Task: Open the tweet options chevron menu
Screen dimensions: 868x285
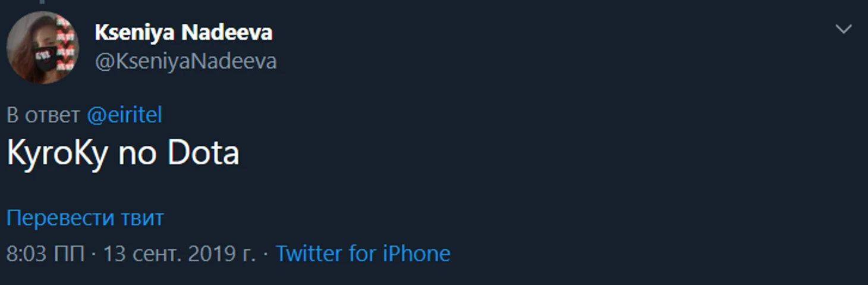Action: (844, 29)
